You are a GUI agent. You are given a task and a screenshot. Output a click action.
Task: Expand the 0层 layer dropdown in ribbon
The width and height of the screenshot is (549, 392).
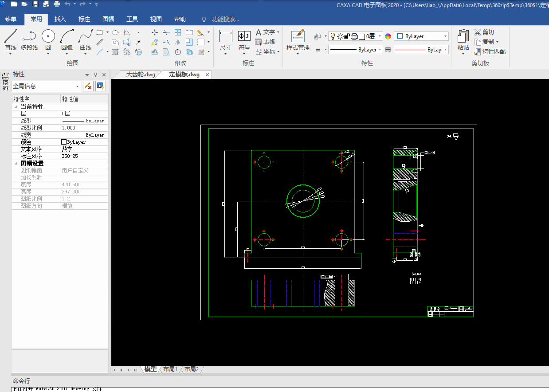pos(380,36)
